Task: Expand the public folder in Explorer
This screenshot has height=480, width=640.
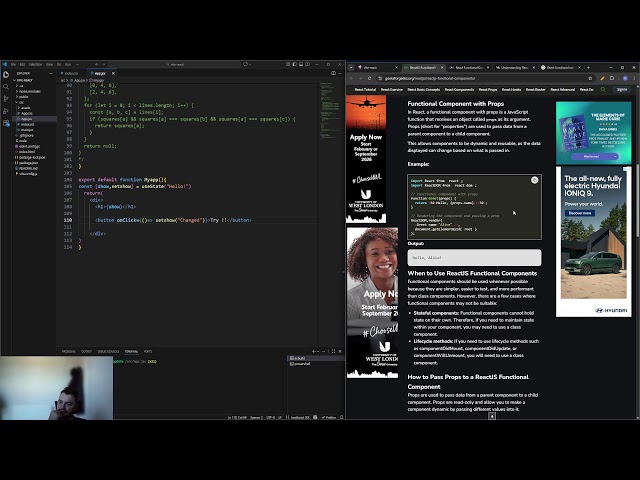Action: pyautogui.click(x=22, y=97)
